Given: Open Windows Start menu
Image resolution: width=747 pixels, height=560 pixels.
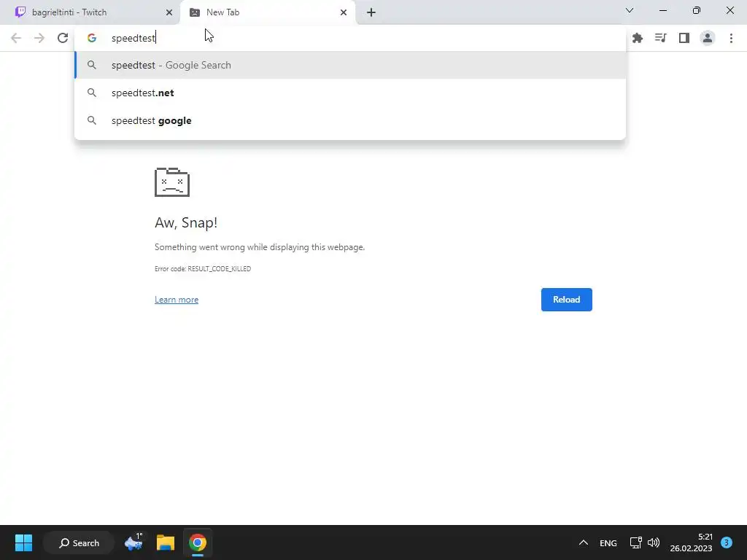Looking at the screenshot, I should click(x=23, y=542).
